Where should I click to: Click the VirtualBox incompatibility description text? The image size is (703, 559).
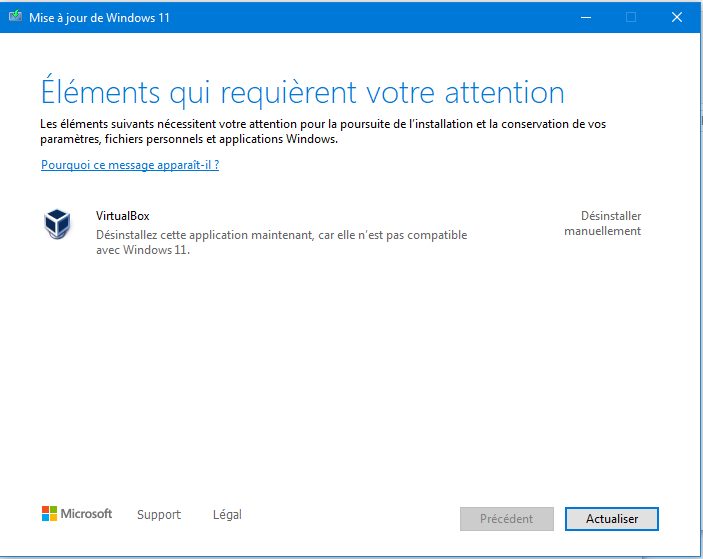280,242
